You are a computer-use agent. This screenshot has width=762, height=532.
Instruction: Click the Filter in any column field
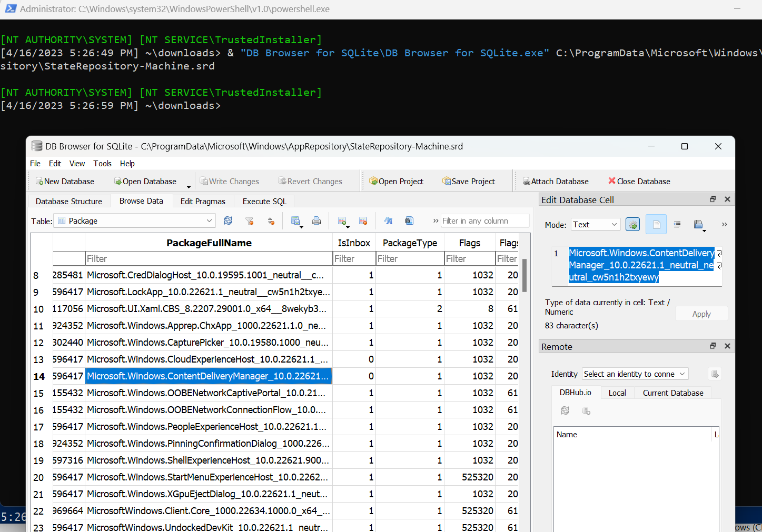(x=485, y=221)
